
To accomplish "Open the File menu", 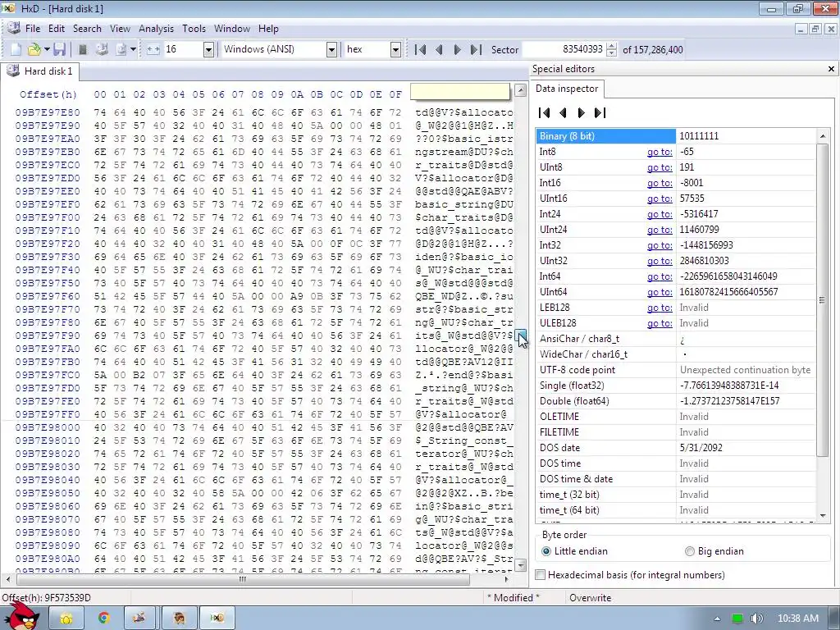I will [33, 29].
